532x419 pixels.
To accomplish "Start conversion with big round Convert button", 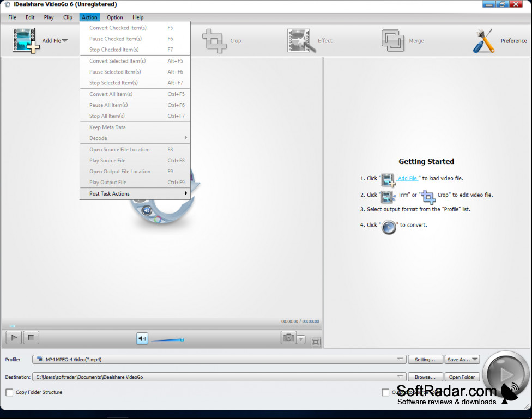I will (506, 374).
